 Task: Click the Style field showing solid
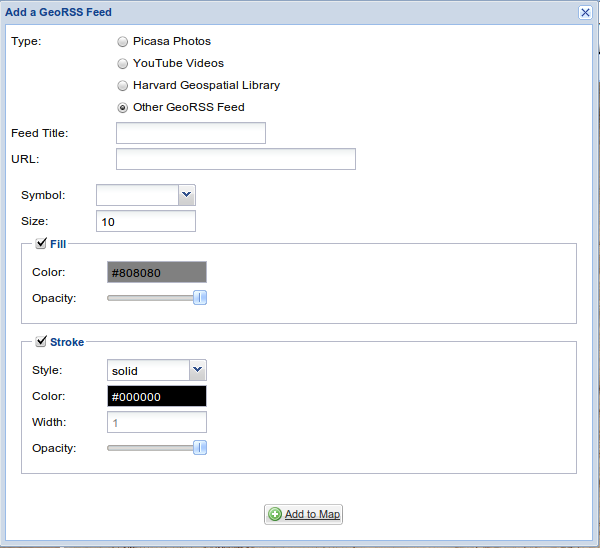pyautogui.click(x=148, y=370)
